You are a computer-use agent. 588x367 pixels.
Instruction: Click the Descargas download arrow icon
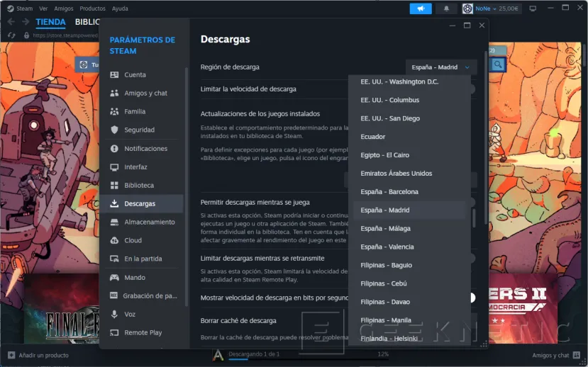(114, 203)
